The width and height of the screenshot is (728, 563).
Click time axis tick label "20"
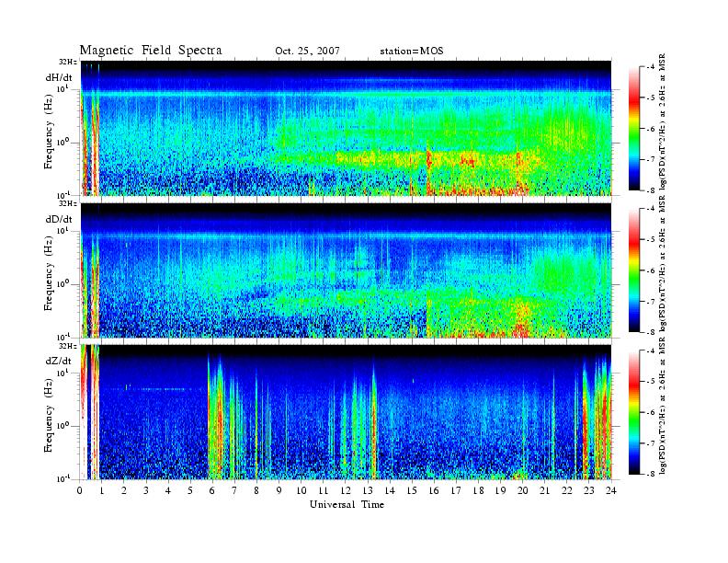[x=523, y=491]
